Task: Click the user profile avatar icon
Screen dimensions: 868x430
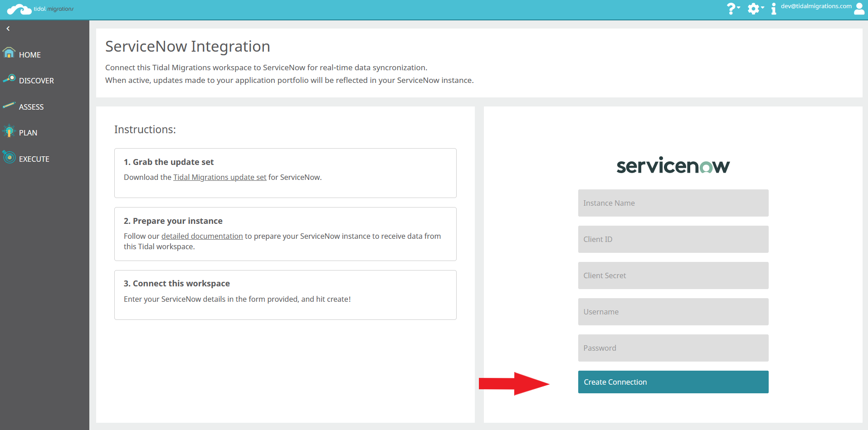Action: 859,9
